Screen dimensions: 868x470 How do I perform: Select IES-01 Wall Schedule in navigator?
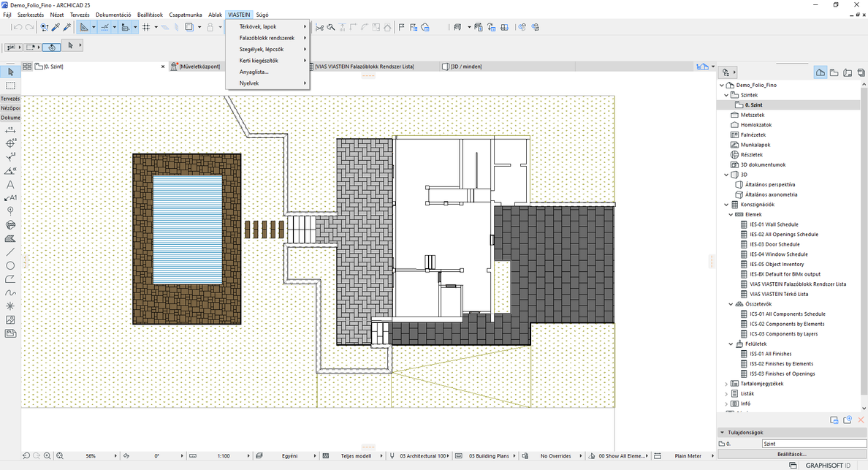coord(774,224)
